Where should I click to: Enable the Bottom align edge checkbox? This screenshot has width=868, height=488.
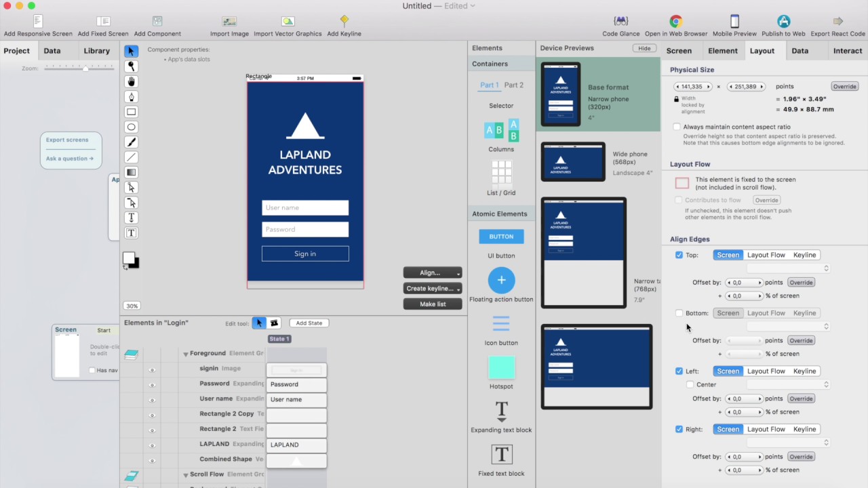[x=679, y=312]
